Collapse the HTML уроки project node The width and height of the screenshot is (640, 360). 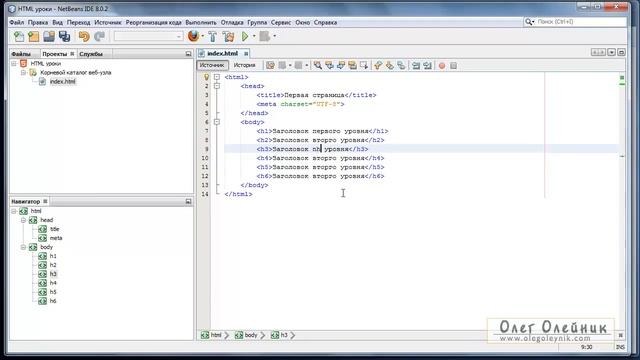click(14, 64)
